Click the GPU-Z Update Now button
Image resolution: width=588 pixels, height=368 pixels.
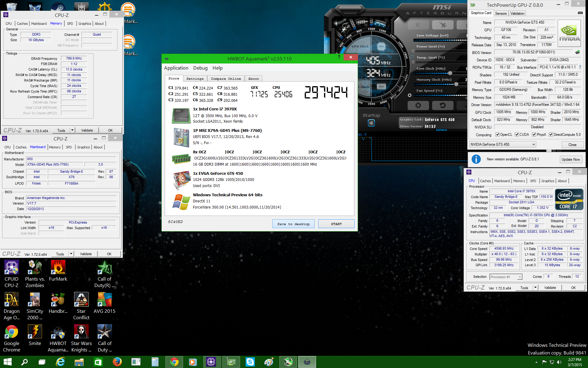point(571,159)
